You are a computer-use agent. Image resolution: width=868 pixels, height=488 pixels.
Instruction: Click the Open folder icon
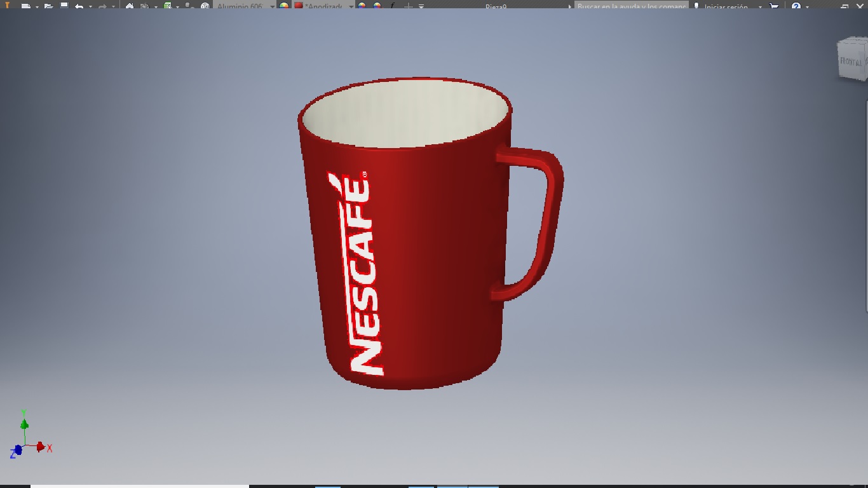coord(48,5)
